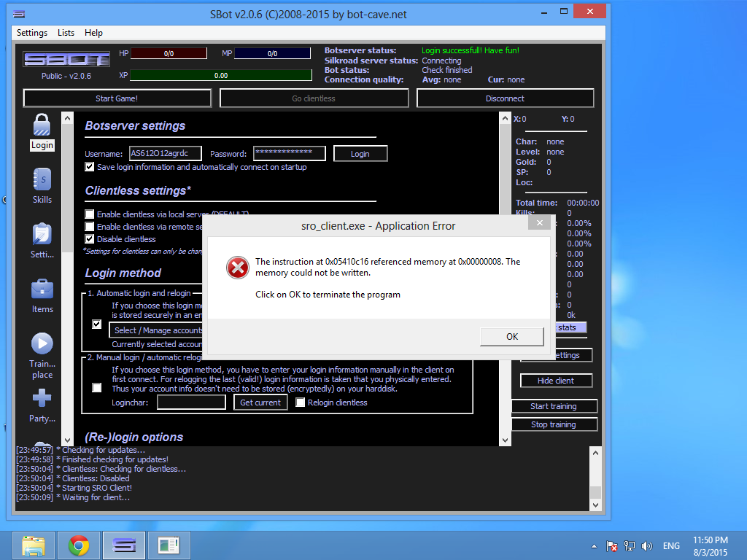
Task: Open the Settings sidebar section
Action: 42,241
